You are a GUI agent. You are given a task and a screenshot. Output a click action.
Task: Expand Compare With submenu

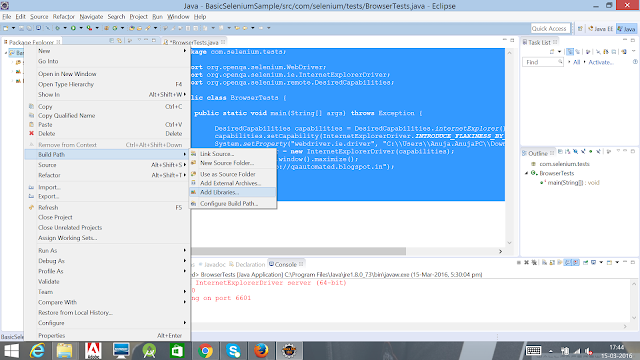[107, 302]
